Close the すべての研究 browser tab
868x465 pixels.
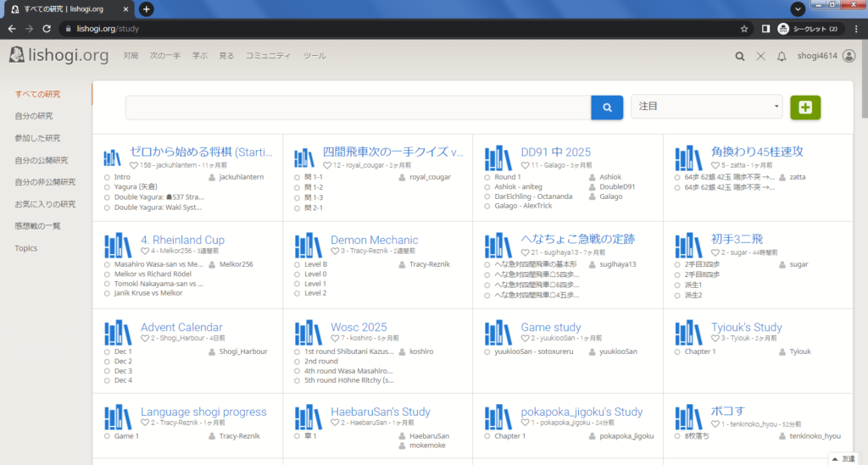pyautogui.click(x=125, y=8)
